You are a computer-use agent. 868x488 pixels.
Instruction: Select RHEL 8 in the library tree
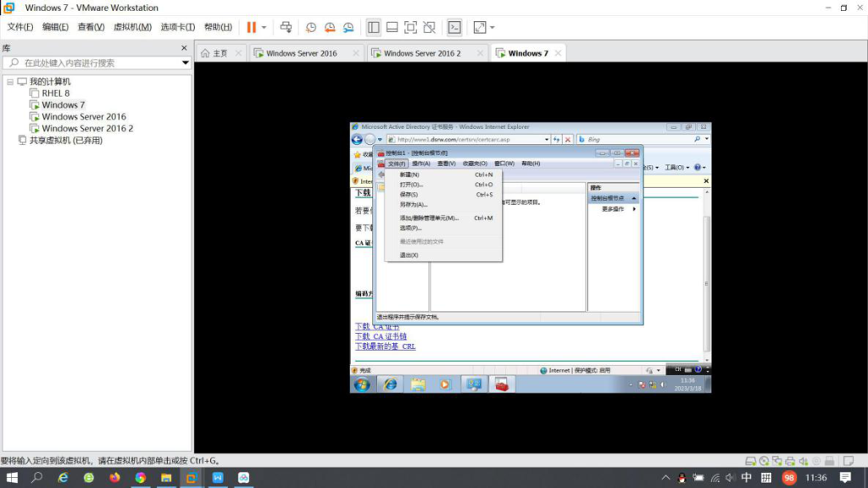(x=55, y=93)
